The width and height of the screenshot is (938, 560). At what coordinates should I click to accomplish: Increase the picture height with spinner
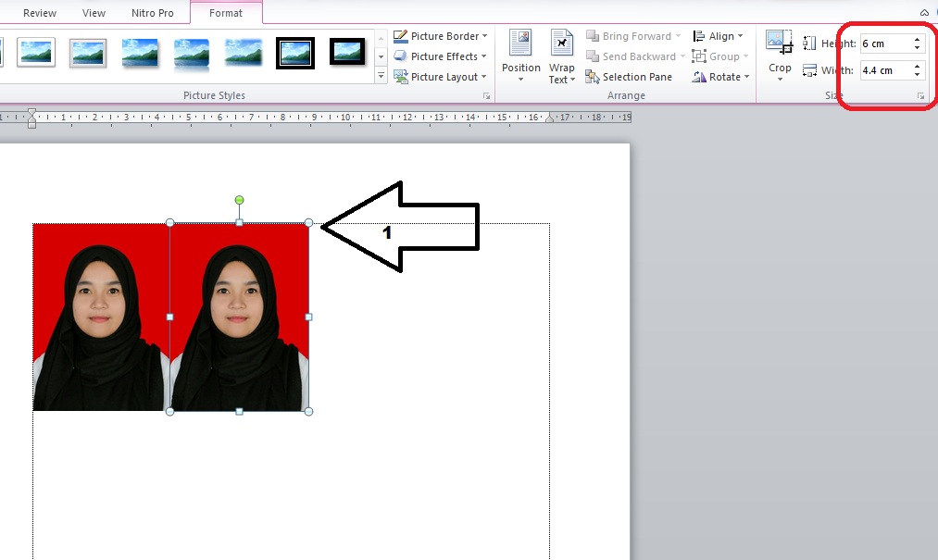point(917,40)
